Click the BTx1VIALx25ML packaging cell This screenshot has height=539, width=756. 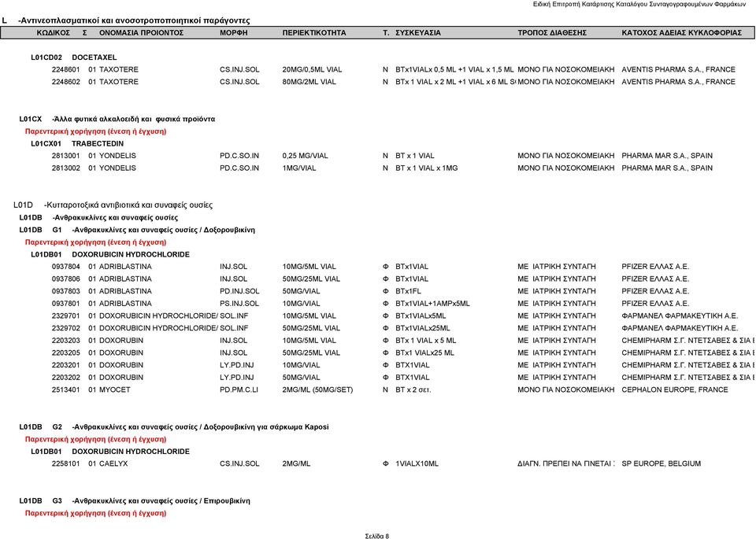[x=423, y=328]
